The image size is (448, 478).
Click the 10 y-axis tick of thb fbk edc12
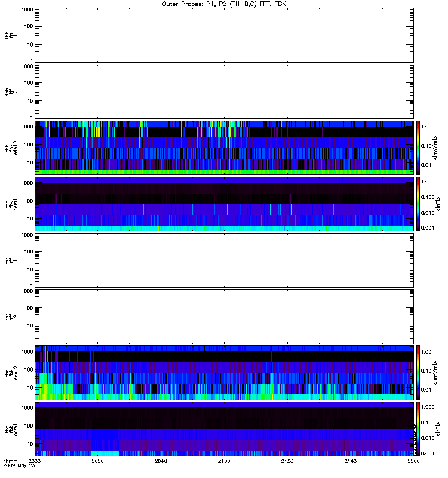click(30, 163)
